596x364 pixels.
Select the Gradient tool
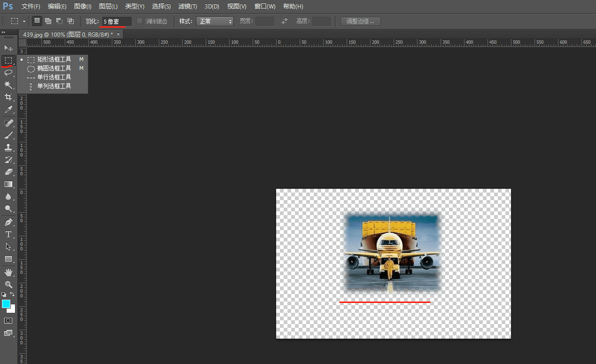(8, 184)
